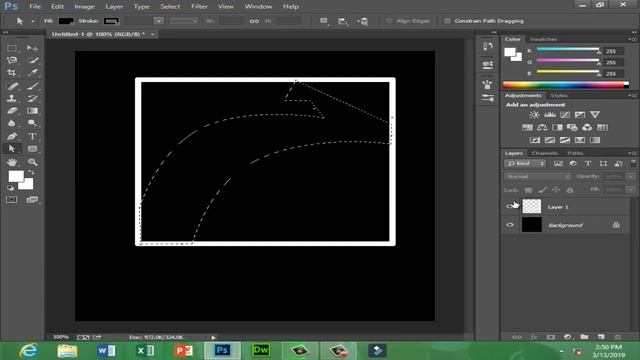This screenshot has height=360, width=640.
Task: Toggle the pixel layers filter
Action: click(558, 164)
